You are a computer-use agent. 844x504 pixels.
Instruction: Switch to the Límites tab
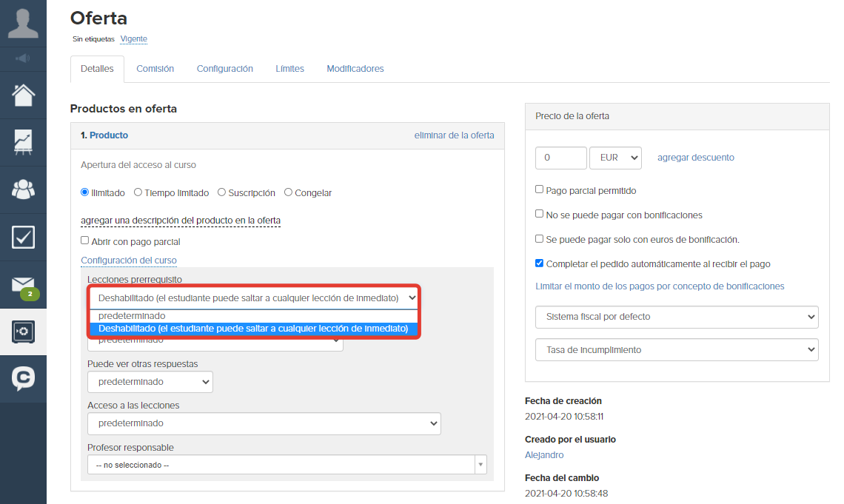tap(289, 69)
